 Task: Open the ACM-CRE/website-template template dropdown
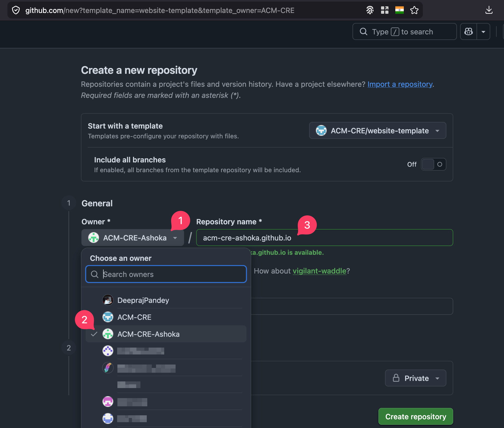[x=378, y=130]
